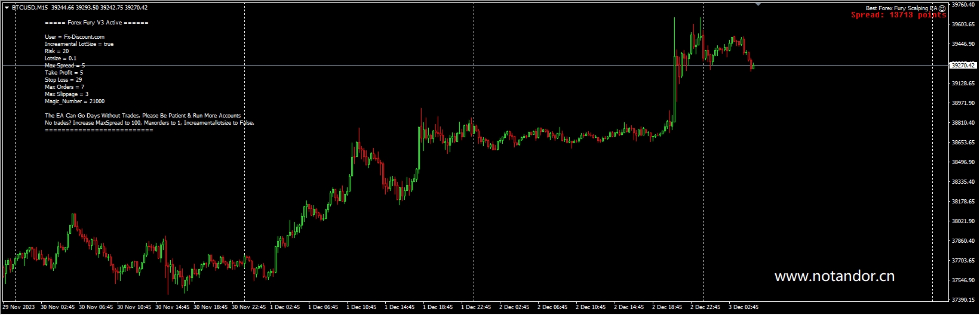This screenshot has width=980, height=315.
Task: Click the 30 Nov 22:45 time label
Action: click(x=248, y=308)
